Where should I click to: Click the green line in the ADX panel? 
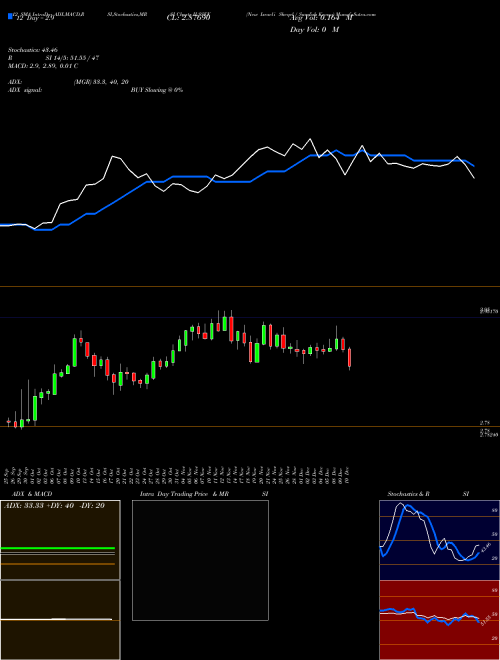(x=58, y=548)
